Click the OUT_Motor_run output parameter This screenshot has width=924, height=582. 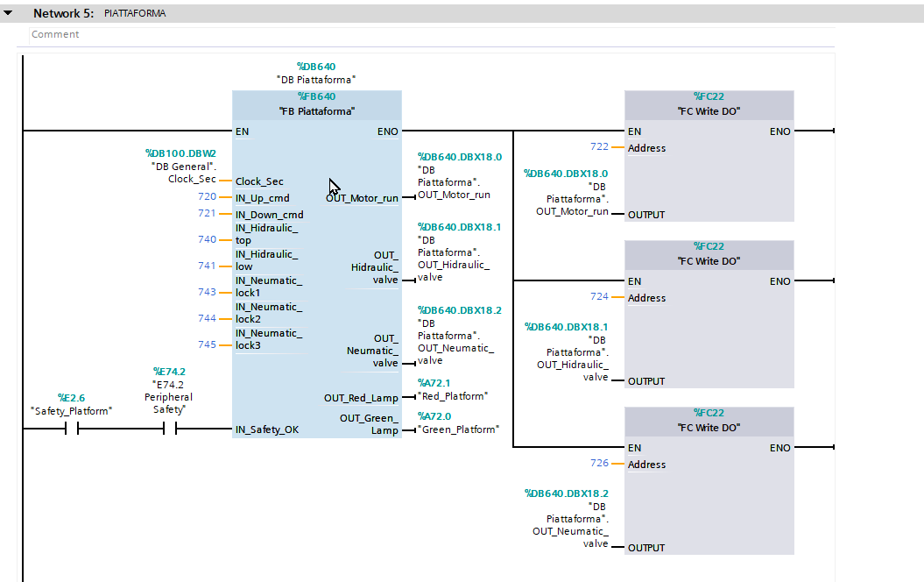coord(363,198)
